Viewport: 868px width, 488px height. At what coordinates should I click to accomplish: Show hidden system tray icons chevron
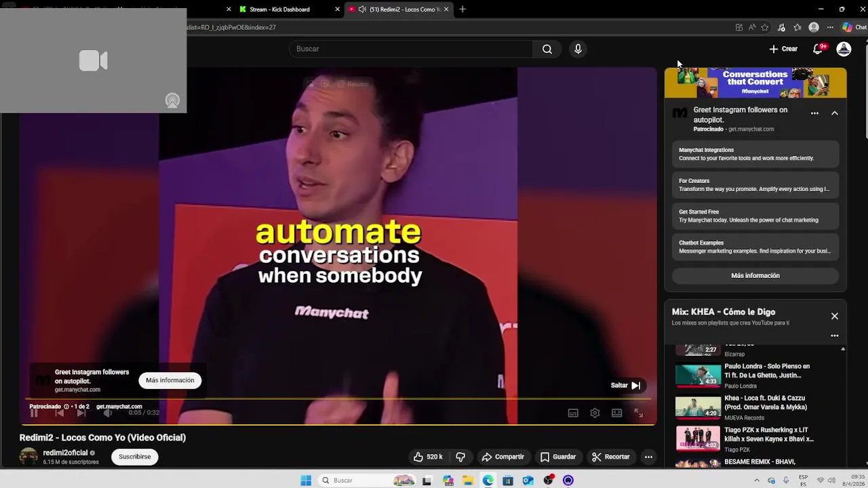point(757,481)
